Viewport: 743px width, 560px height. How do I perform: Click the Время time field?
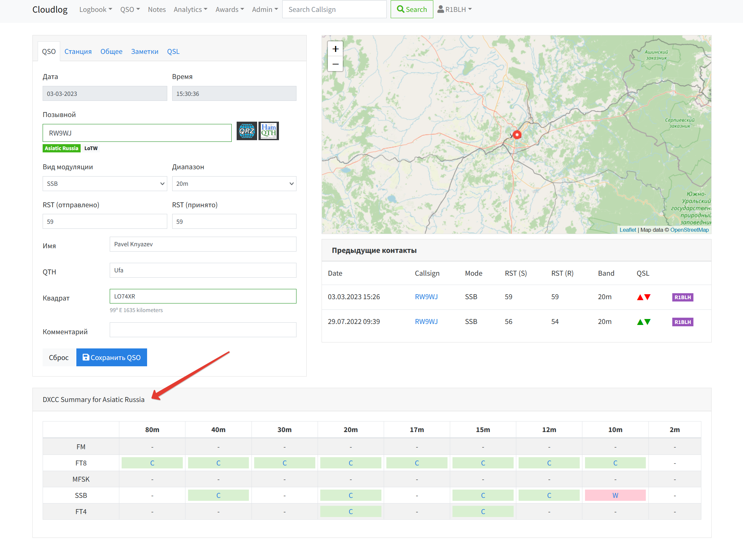(234, 94)
